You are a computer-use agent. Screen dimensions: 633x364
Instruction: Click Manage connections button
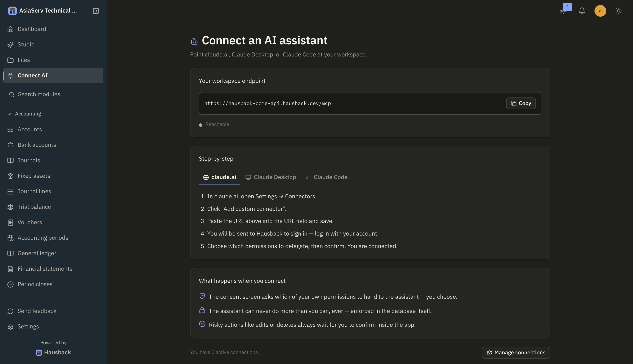[x=516, y=352]
